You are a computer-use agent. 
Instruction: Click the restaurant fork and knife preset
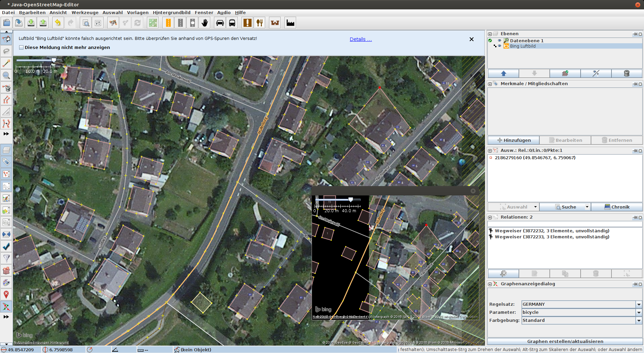[x=260, y=23]
